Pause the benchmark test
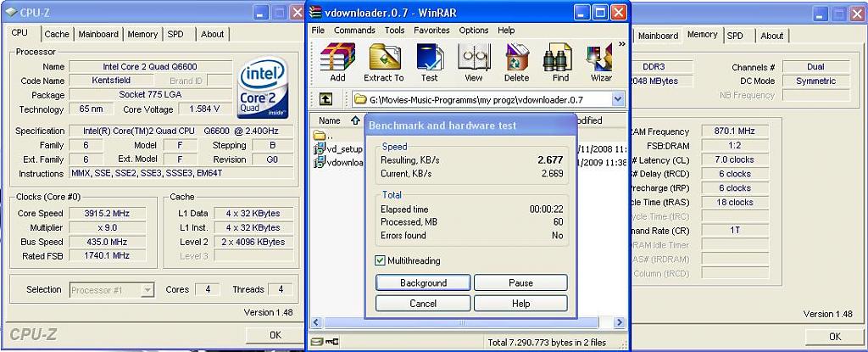 point(520,282)
